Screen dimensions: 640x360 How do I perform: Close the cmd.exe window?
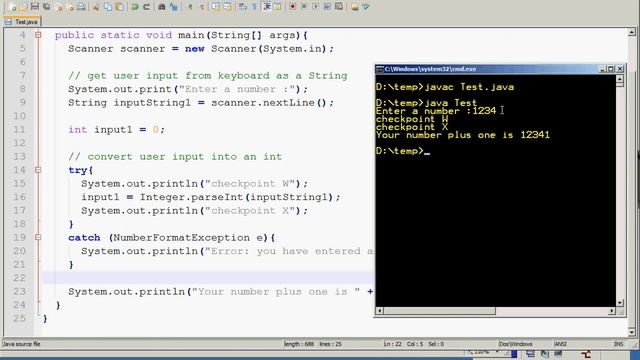(620, 69)
